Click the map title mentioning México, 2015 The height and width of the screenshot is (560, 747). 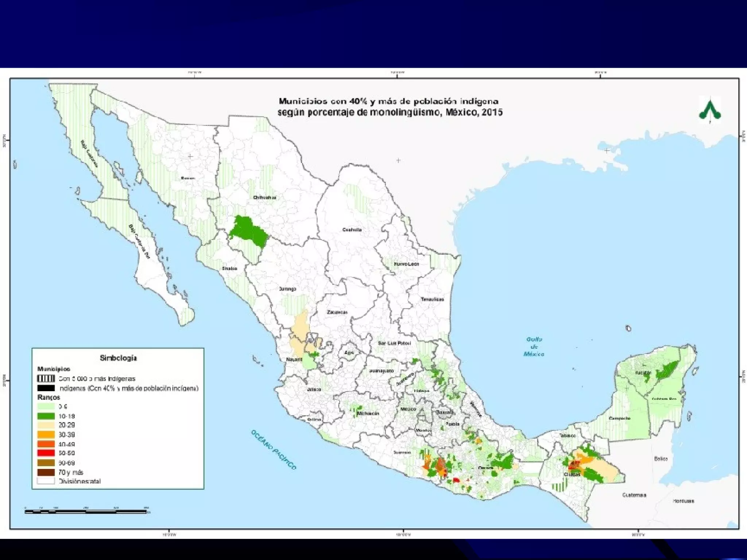click(x=390, y=106)
